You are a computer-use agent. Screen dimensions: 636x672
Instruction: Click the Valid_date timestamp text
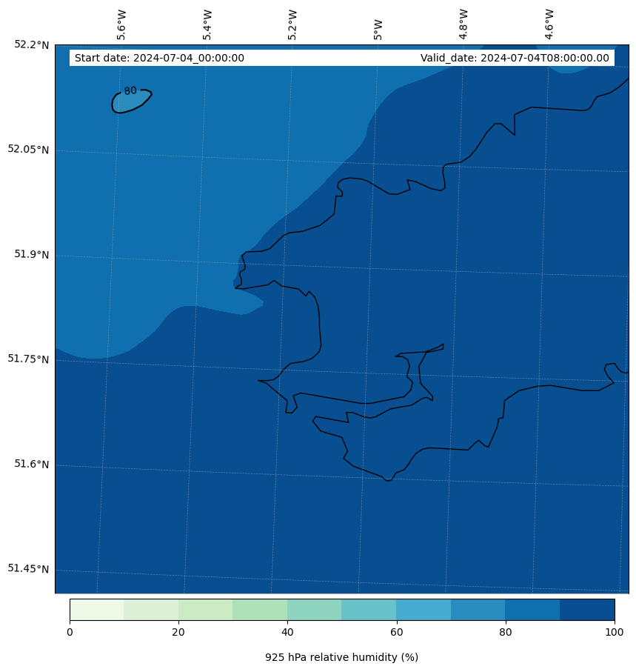(x=515, y=59)
